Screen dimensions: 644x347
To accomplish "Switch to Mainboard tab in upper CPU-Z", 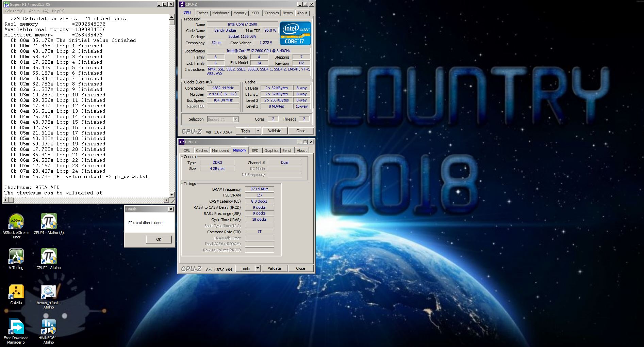I will click(x=221, y=13).
